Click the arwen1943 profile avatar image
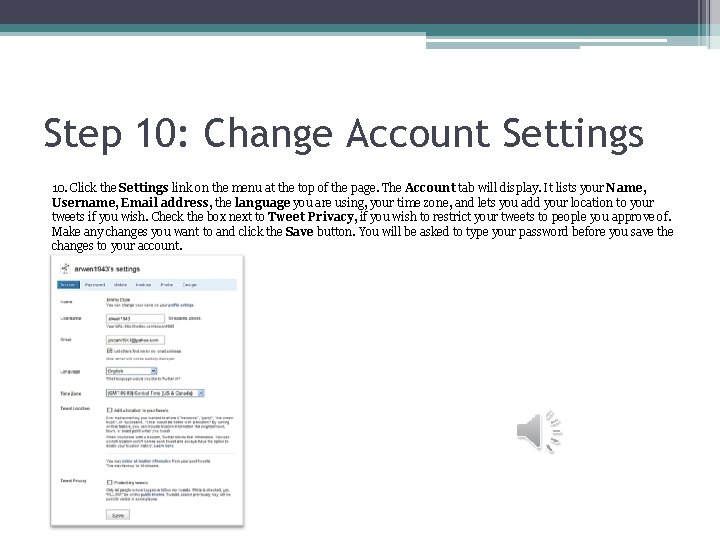This screenshot has width=720, height=540. [65, 269]
